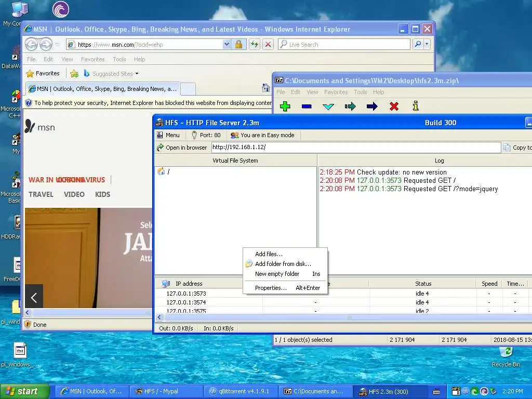This screenshot has width=532, height=399.
Task: Click the VIDEO link on MSN
Action: (74, 194)
